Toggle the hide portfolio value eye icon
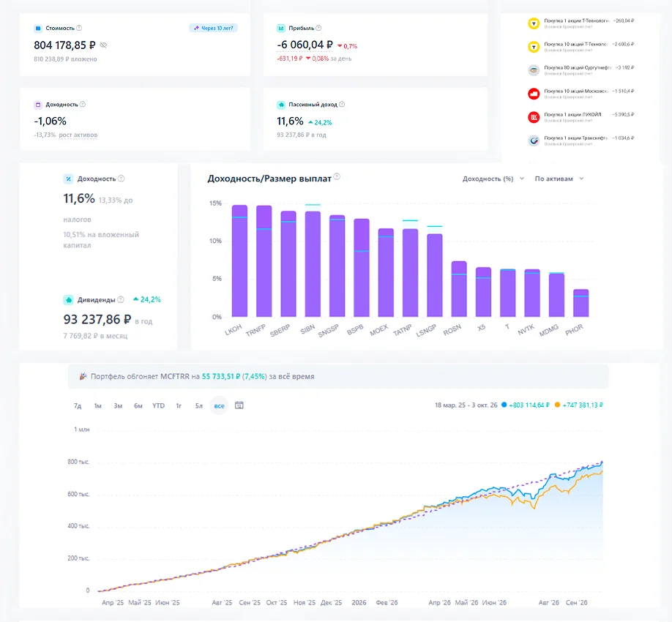The width and height of the screenshot is (672, 622). pos(103,45)
